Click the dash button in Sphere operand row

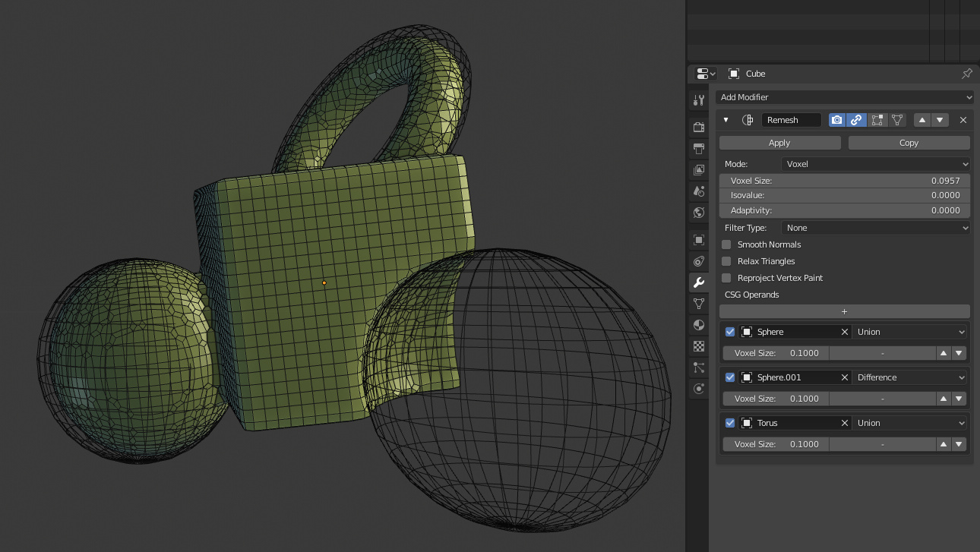(x=882, y=353)
